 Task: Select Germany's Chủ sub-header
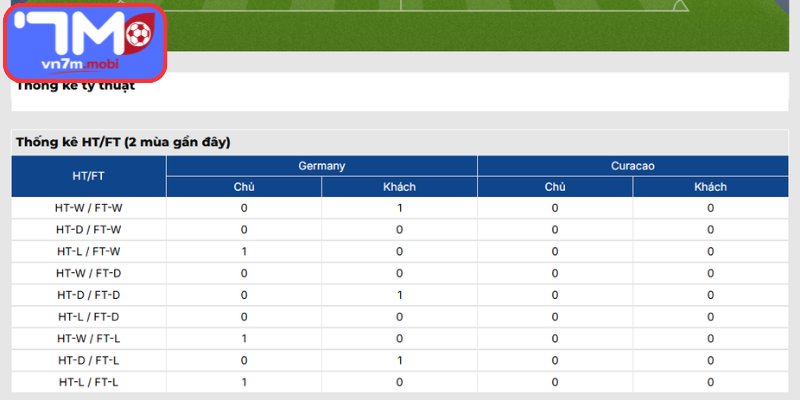(244, 187)
